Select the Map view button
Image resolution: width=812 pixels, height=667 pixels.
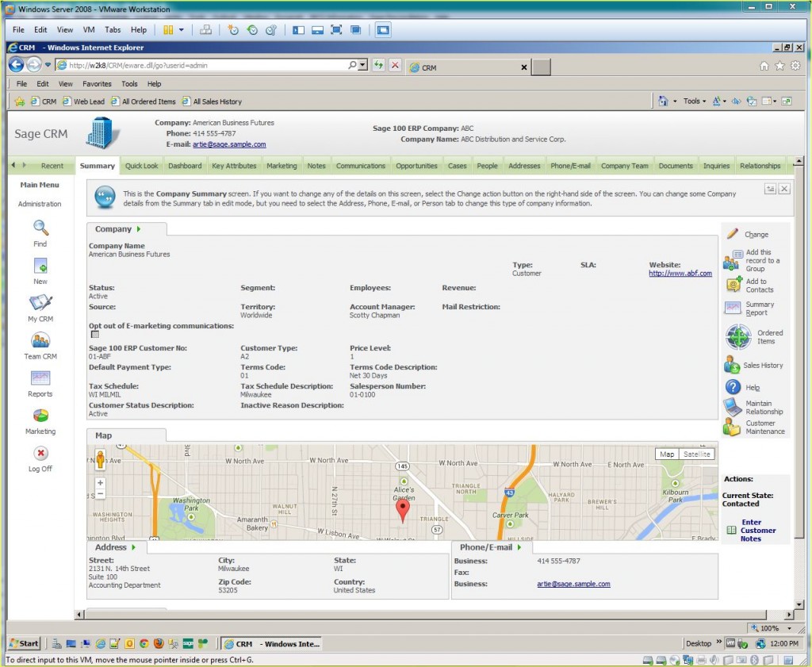[x=667, y=454]
